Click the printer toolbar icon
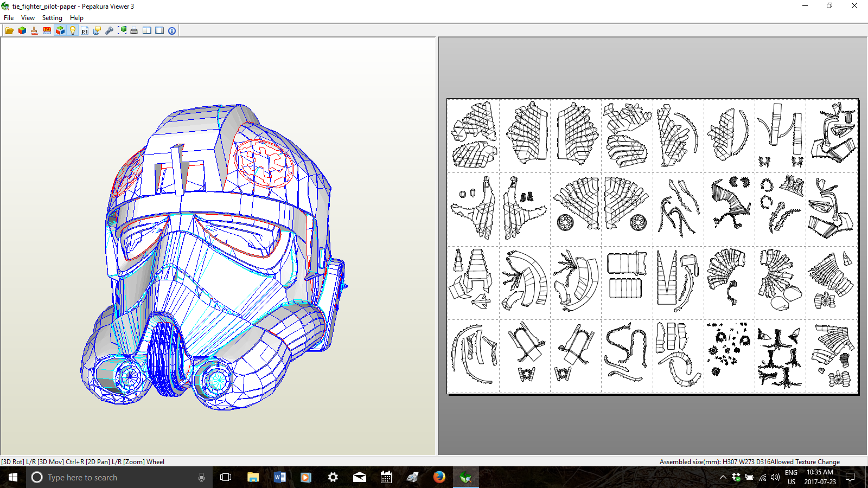The height and width of the screenshot is (488, 868). [x=134, y=31]
